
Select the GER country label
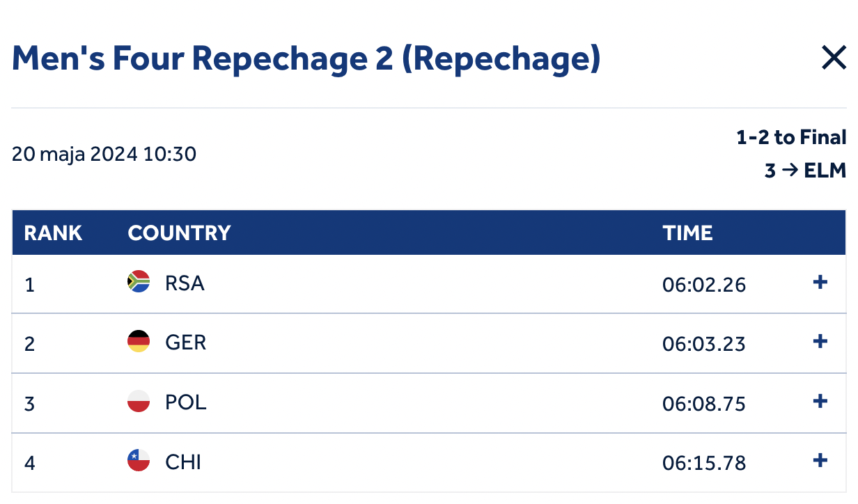[185, 342]
